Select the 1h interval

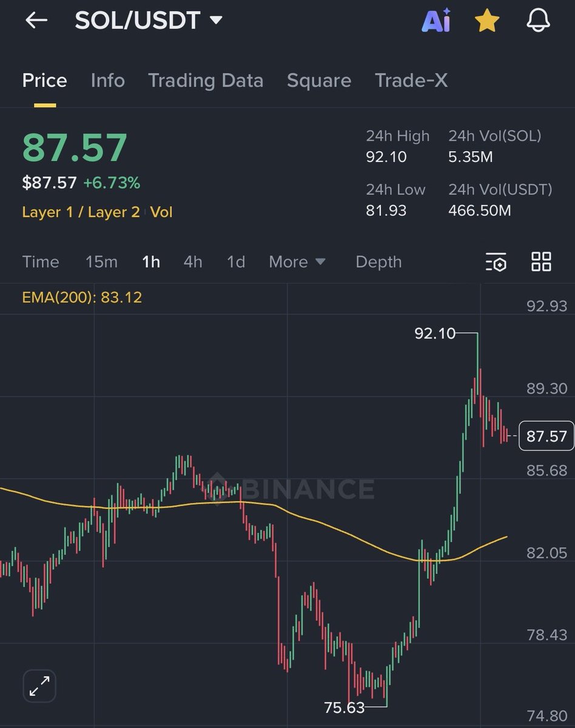click(151, 262)
